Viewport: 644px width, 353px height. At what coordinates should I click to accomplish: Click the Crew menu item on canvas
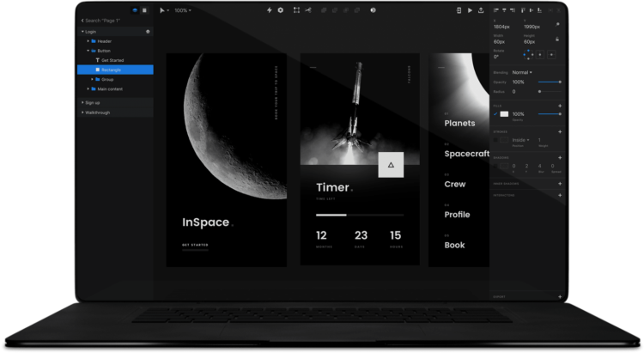pos(455,184)
